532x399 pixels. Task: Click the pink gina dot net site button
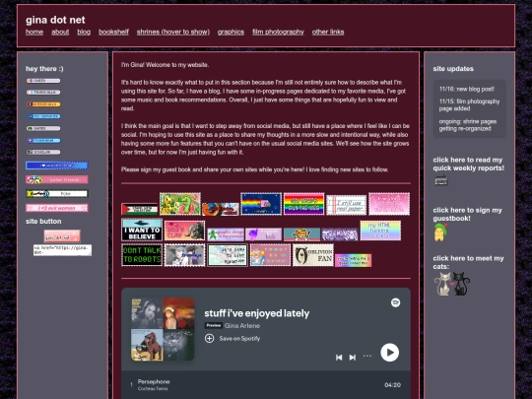click(x=62, y=236)
